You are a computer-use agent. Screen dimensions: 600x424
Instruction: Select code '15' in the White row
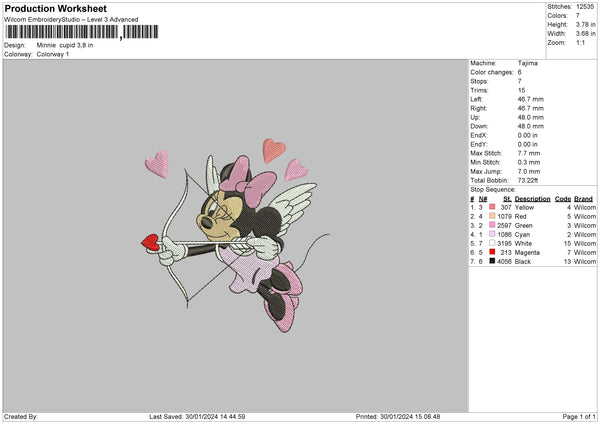click(567, 243)
